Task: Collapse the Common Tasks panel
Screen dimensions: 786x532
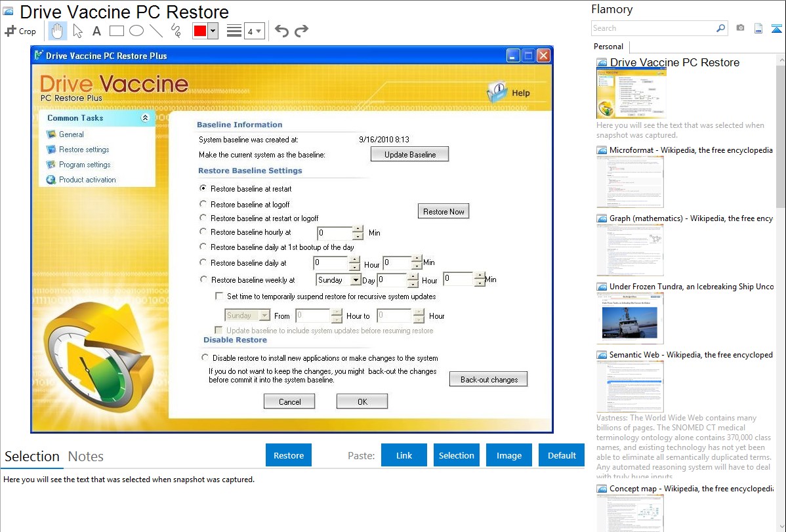Action: tap(145, 118)
